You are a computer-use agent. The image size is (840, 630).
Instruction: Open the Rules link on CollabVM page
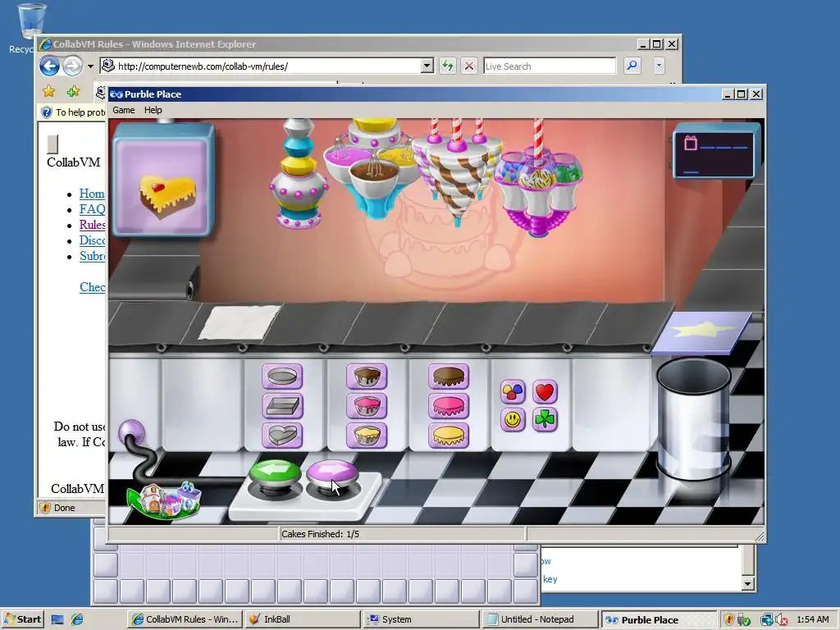click(92, 225)
